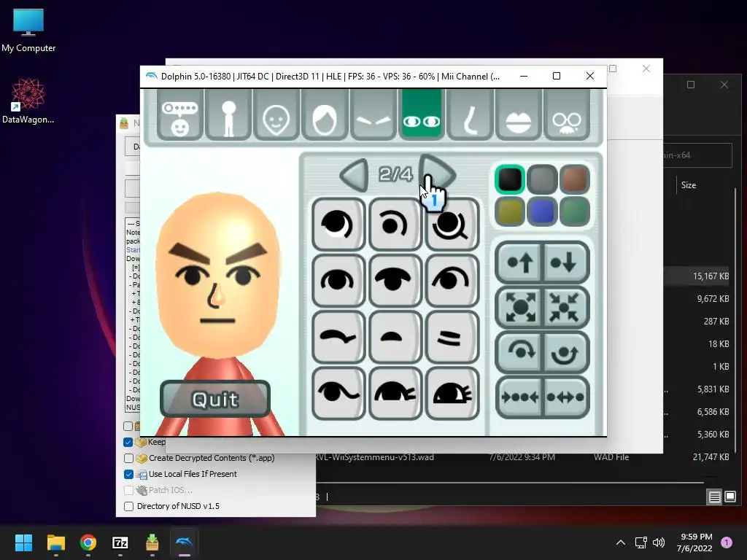Open network status tray icon
The height and width of the screenshot is (560, 747).
click(640, 542)
